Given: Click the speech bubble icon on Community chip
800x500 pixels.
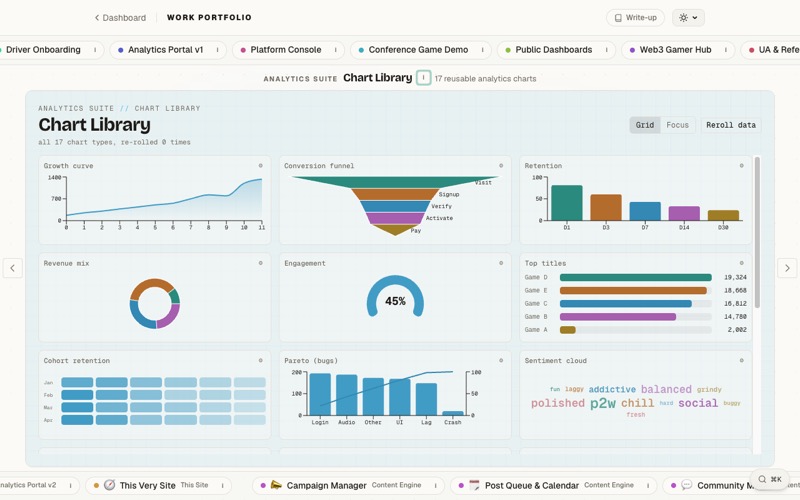Looking at the screenshot, I should pos(687,485).
